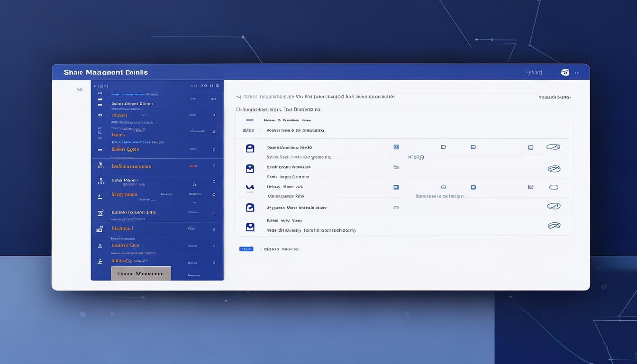Click the red-tinted icon in the third table row

click(530, 187)
